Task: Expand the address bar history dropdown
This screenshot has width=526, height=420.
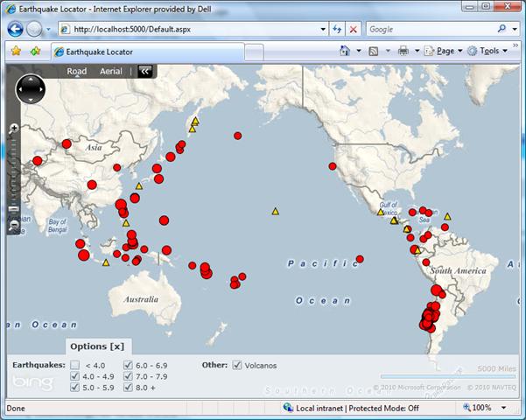Action: (x=323, y=29)
